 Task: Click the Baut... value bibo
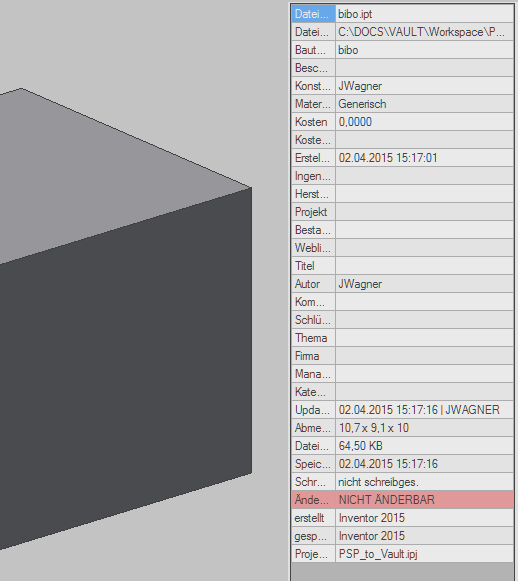click(424, 50)
